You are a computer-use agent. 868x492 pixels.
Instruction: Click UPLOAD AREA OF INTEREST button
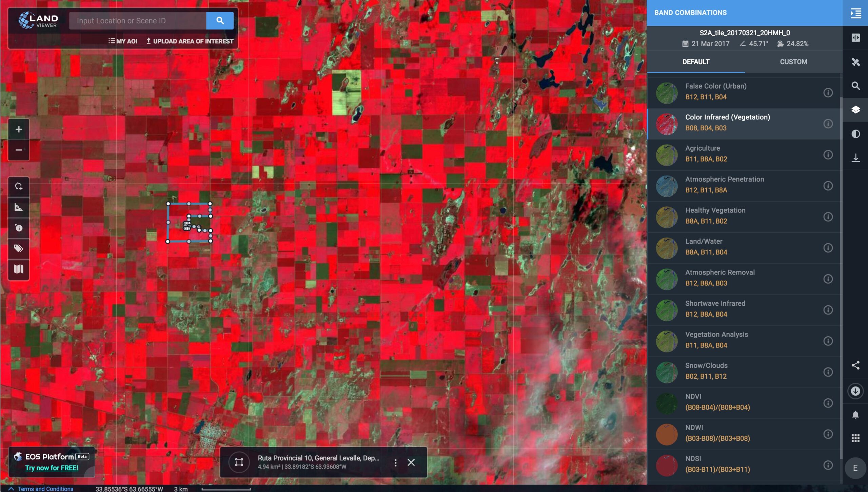click(x=190, y=41)
